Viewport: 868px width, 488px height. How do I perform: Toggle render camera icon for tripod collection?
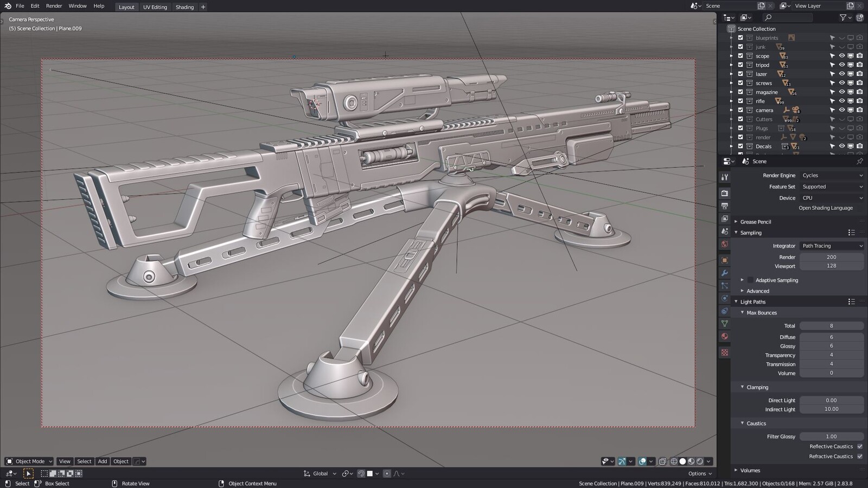(x=860, y=65)
